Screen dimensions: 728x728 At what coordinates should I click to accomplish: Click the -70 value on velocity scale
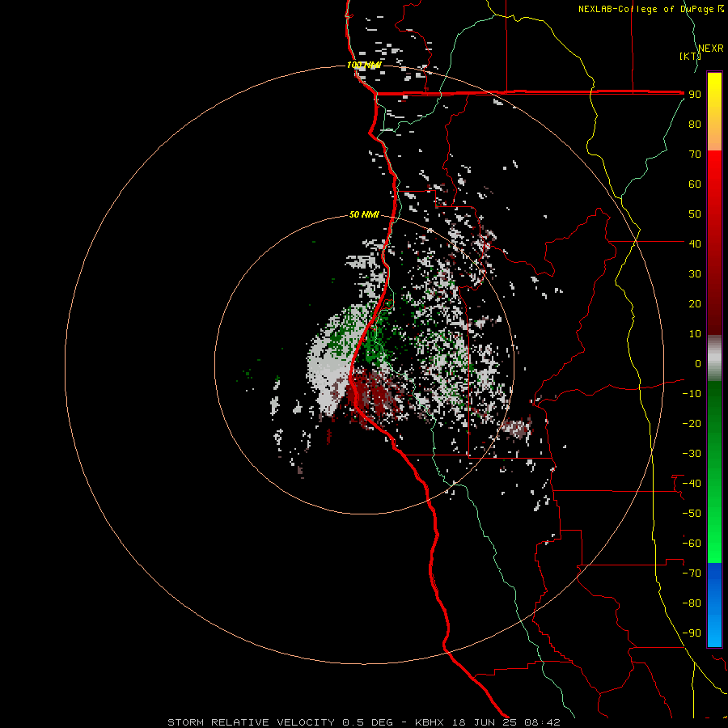point(692,574)
